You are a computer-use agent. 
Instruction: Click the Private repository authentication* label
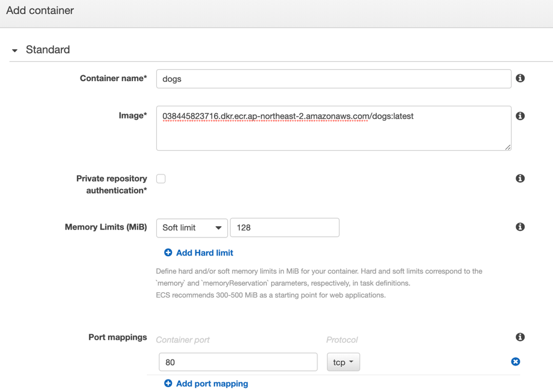(x=111, y=184)
